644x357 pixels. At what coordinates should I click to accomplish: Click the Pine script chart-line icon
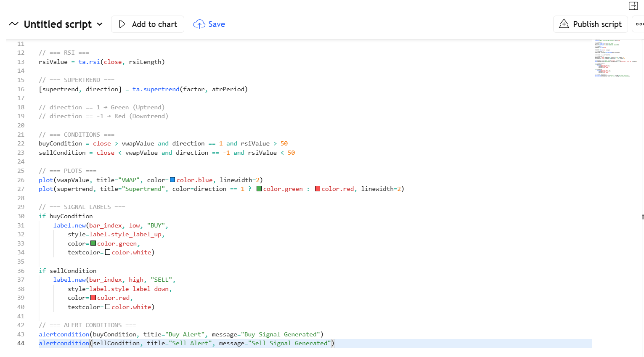pyautogui.click(x=13, y=24)
